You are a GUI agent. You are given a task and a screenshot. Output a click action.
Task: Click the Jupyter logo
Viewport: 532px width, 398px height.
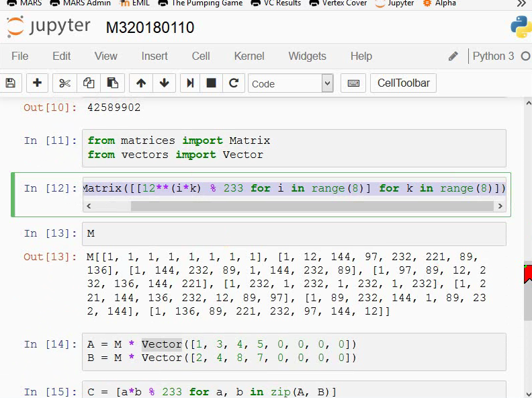pyautogui.click(x=48, y=26)
